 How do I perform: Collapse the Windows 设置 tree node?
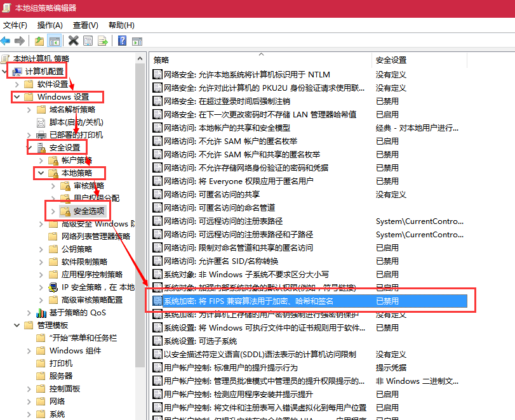pyautogui.click(x=17, y=97)
